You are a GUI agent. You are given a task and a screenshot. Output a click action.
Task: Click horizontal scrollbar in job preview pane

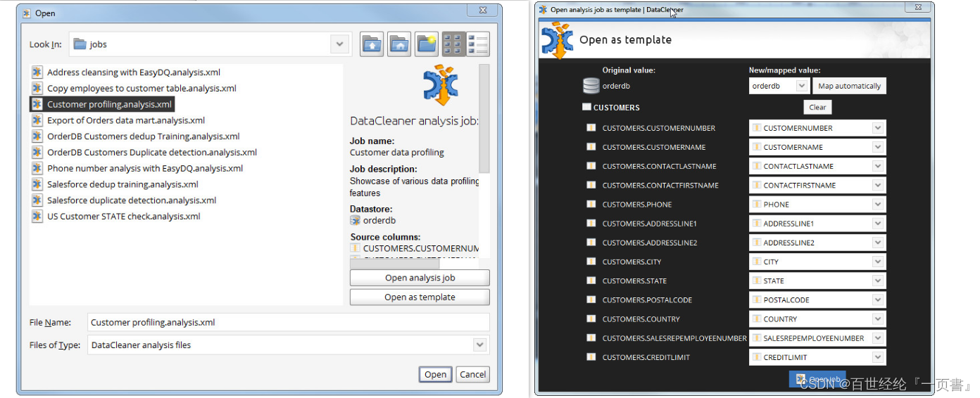click(394, 264)
